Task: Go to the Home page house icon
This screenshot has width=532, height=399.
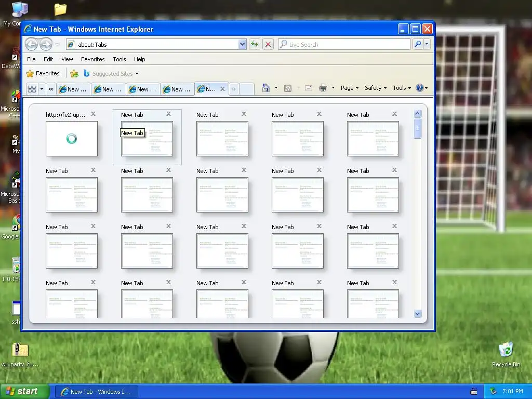Action: coord(265,88)
